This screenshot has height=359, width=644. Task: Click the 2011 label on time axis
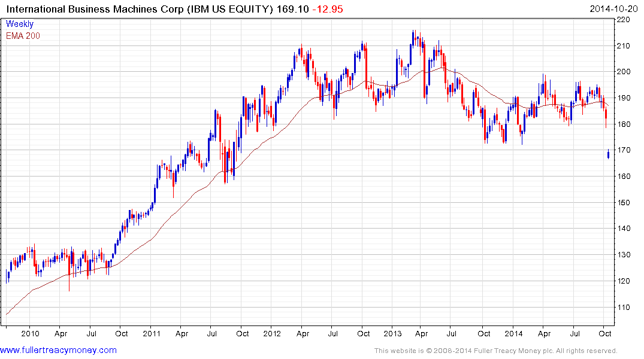(x=152, y=333)
